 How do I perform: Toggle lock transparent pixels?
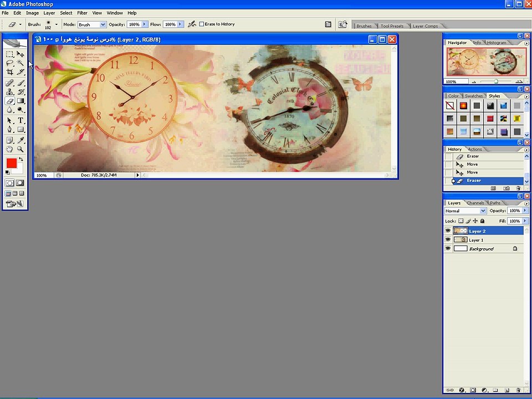(461, 221)
